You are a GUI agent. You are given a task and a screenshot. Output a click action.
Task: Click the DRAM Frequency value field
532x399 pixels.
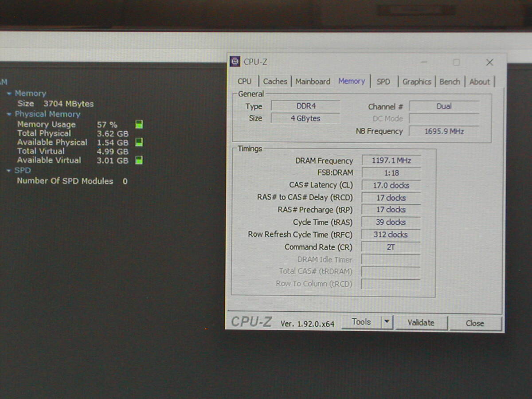coord(391,160)
